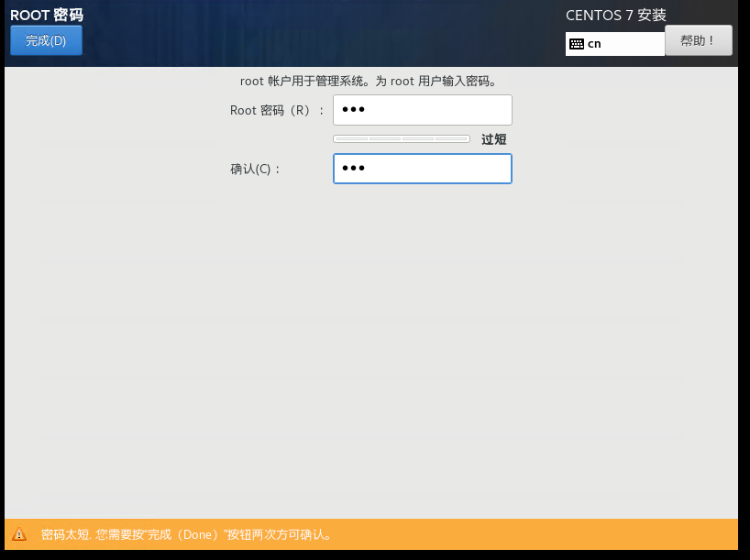Image resolution: width=750 pixels, height=560 pixels.
Task: Click the password strength bar
Action: [402, 139]
